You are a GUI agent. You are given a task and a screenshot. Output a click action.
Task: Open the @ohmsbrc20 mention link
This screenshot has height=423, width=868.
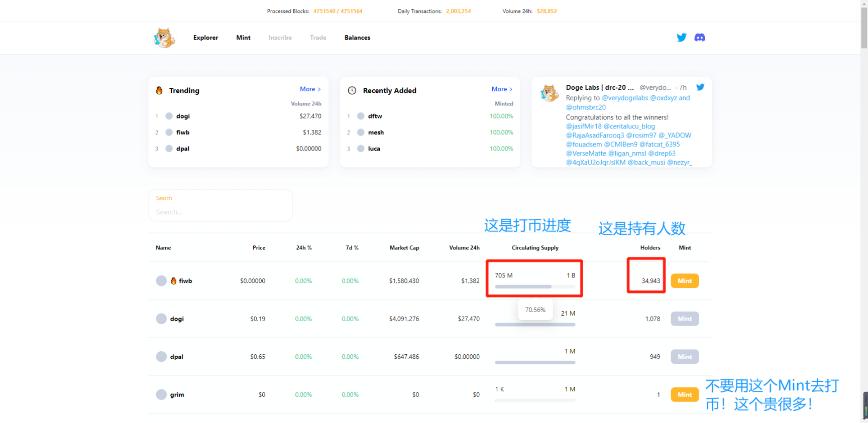tap(586, 107)
